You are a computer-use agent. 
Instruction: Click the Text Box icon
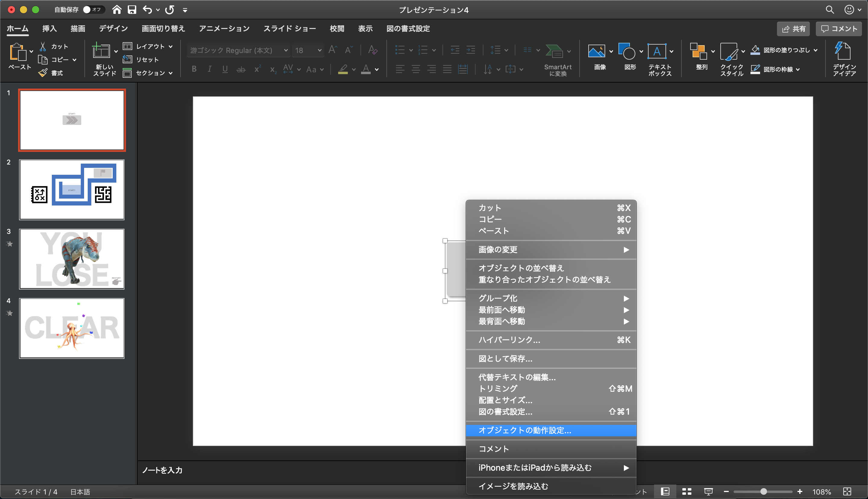656,52
